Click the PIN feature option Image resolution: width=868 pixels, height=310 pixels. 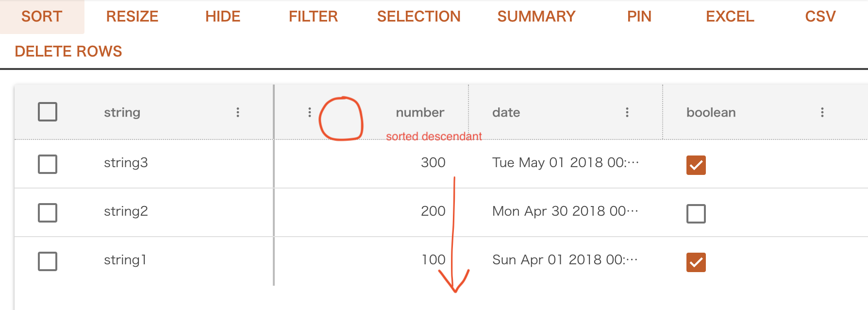pyautogui.click(x=639, y=16)
